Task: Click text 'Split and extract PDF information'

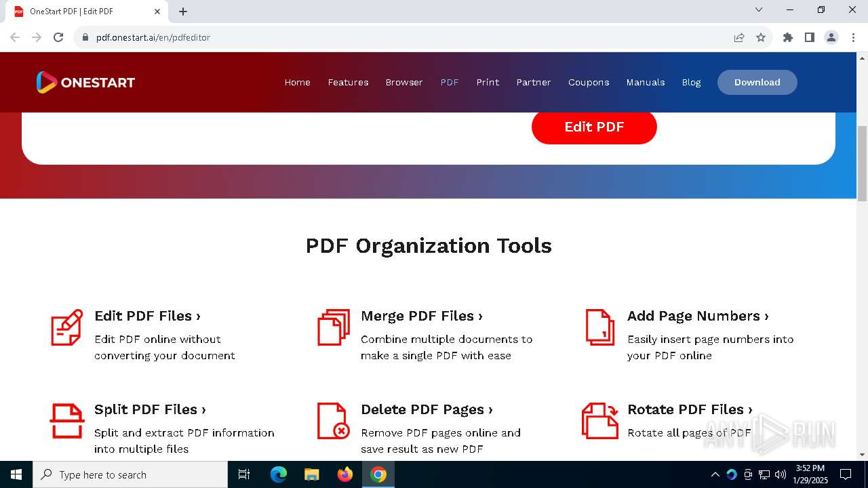Action: pos(184,432)
